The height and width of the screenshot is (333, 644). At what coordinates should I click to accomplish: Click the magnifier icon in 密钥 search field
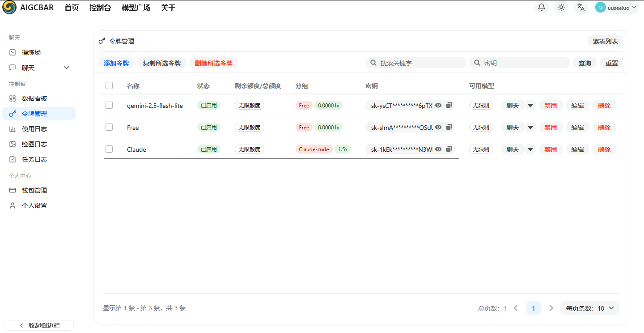pyautogui.click(x=477, y=63)
